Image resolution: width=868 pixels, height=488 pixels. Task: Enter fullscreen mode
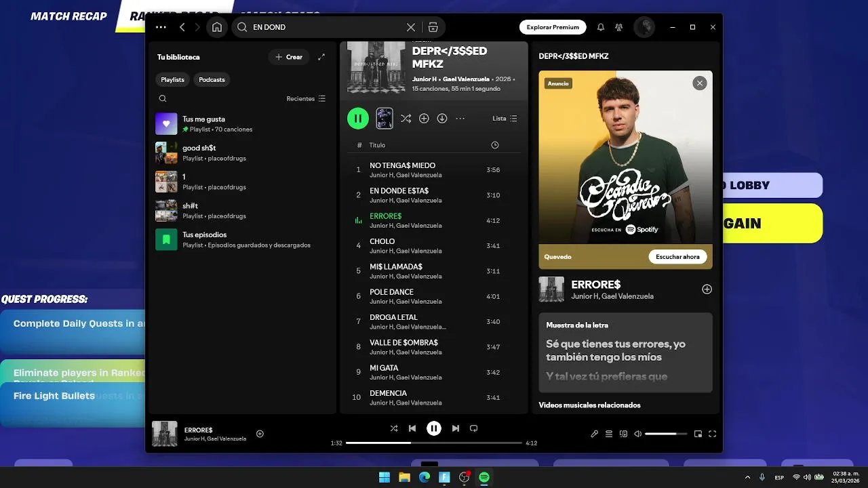pyautogui.click(x=713, y=434)
